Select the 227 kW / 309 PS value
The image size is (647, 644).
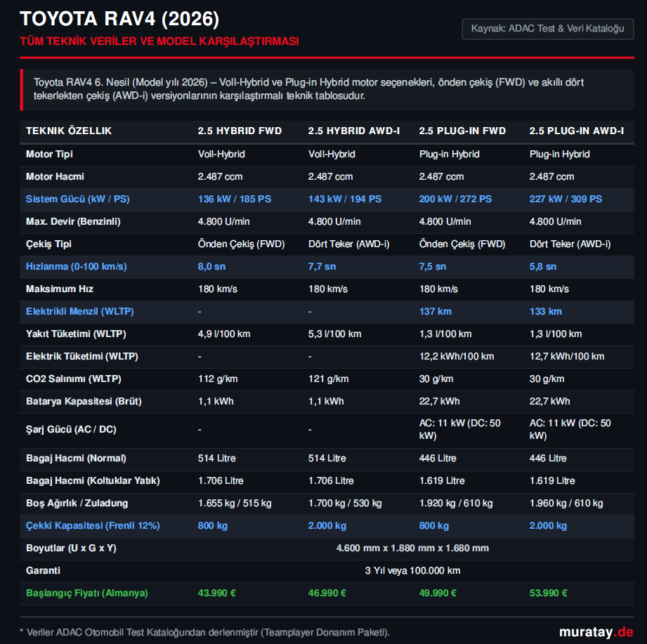point(566,199)
